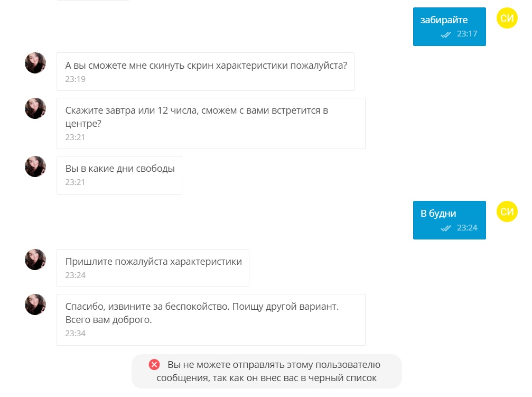
Task: Click the read checkmarks on 'В будни' message
Action: [446, 228]
